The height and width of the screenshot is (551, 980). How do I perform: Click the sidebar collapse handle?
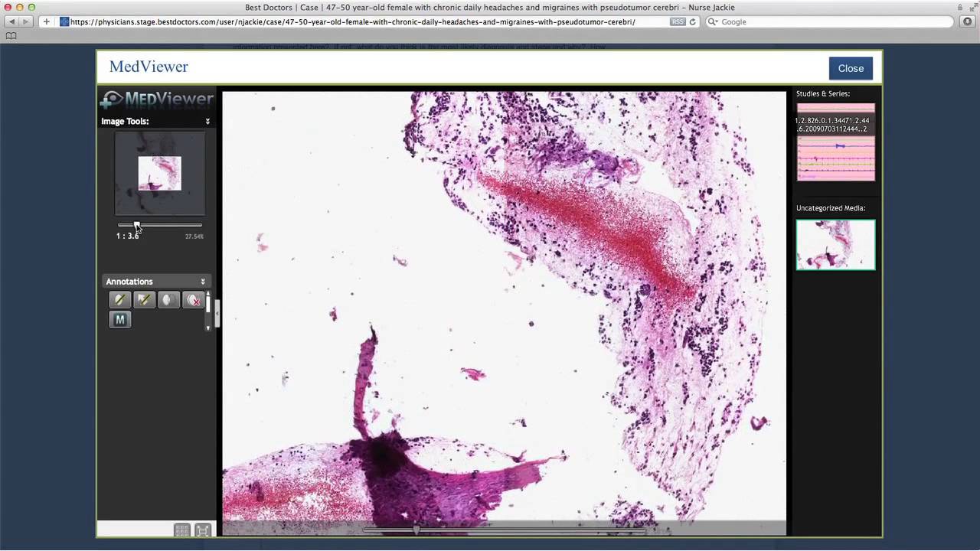pyautogui.click(x=217, y=312)
